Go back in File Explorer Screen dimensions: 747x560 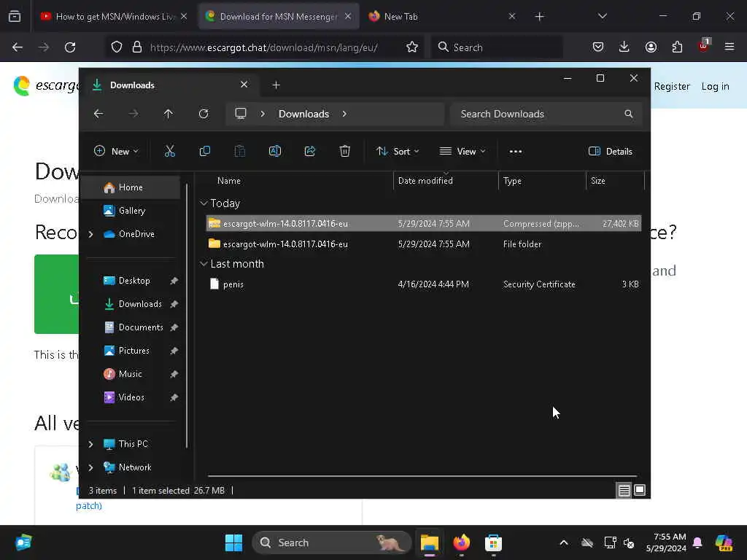coord(98,114)
